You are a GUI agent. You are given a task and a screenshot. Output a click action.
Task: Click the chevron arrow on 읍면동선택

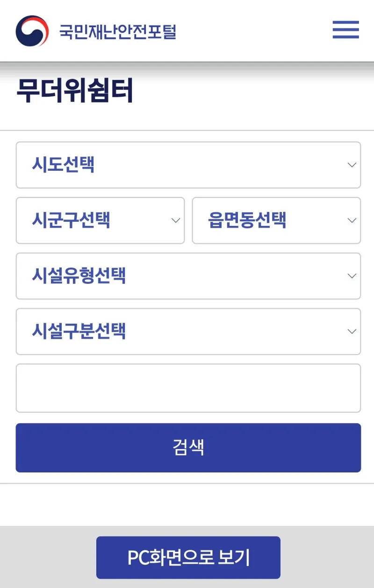pyautogui.click(x=352, y=220)
